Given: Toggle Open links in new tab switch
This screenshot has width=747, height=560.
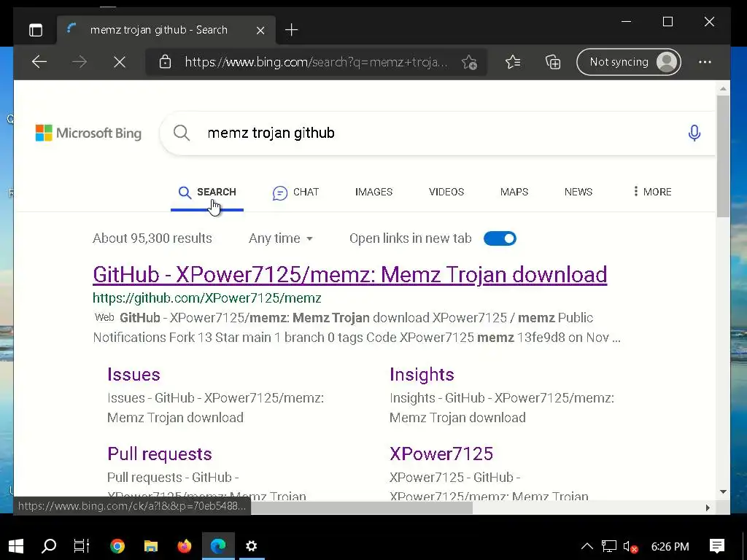Looking at the screenshot, I should [x=500, y=238].
